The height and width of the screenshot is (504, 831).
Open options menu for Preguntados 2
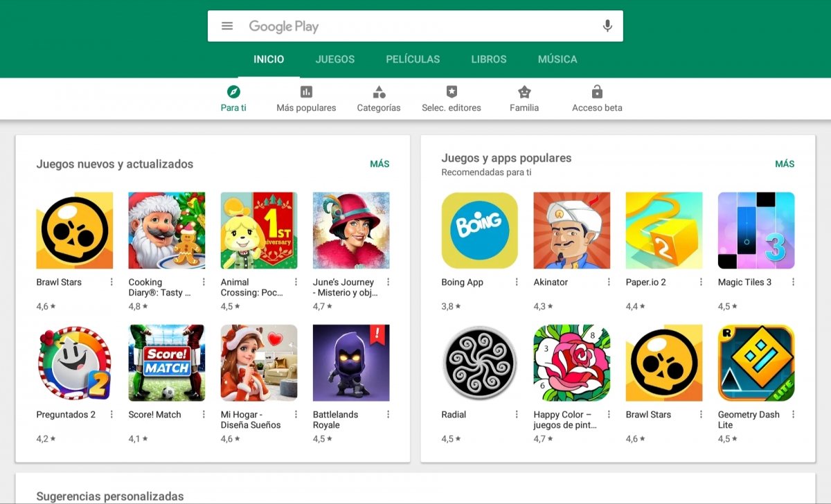coord(111,414)
